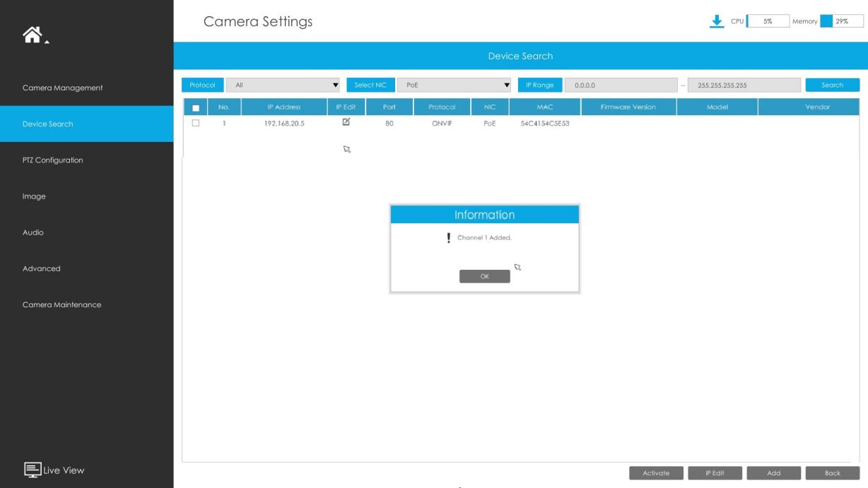Click the Model column header
Image resolution: width=868 pixels, height=488 pixels.
click(717, 107)
